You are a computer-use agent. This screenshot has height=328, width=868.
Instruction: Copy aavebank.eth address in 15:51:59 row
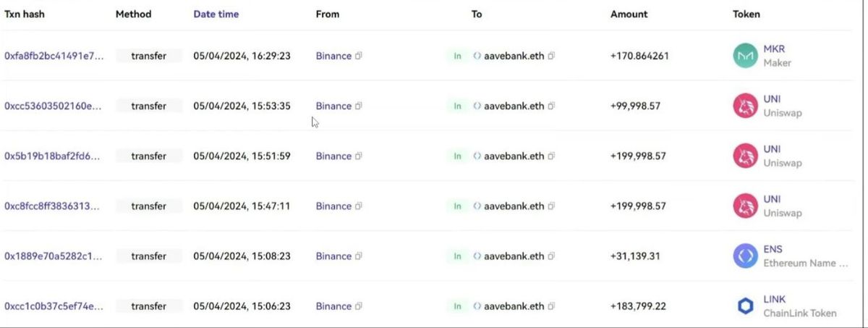point(552,156)
